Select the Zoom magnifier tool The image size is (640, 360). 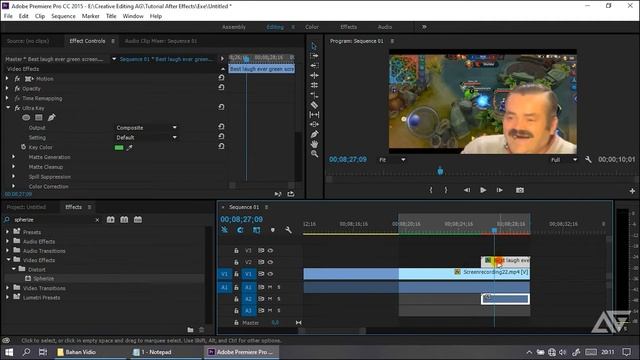coord(314,154)
